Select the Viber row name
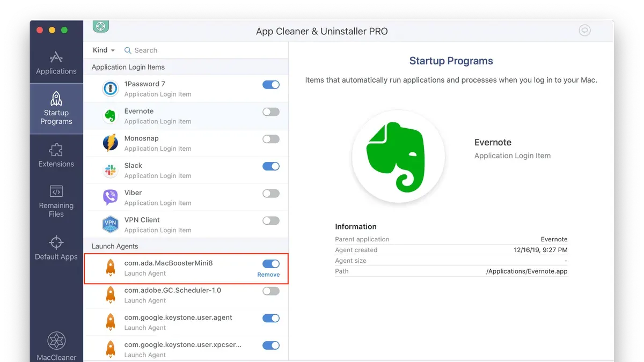 [x=133, y=193]
